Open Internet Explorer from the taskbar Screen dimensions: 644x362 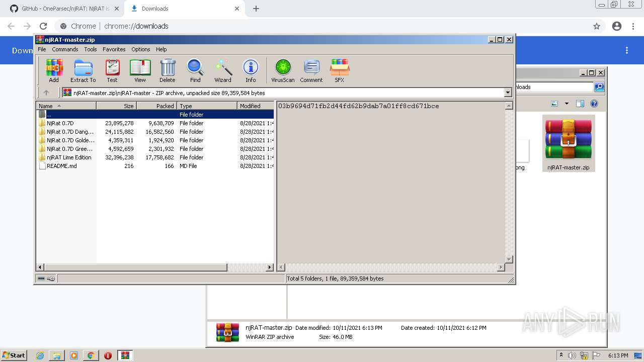(40, 355)
